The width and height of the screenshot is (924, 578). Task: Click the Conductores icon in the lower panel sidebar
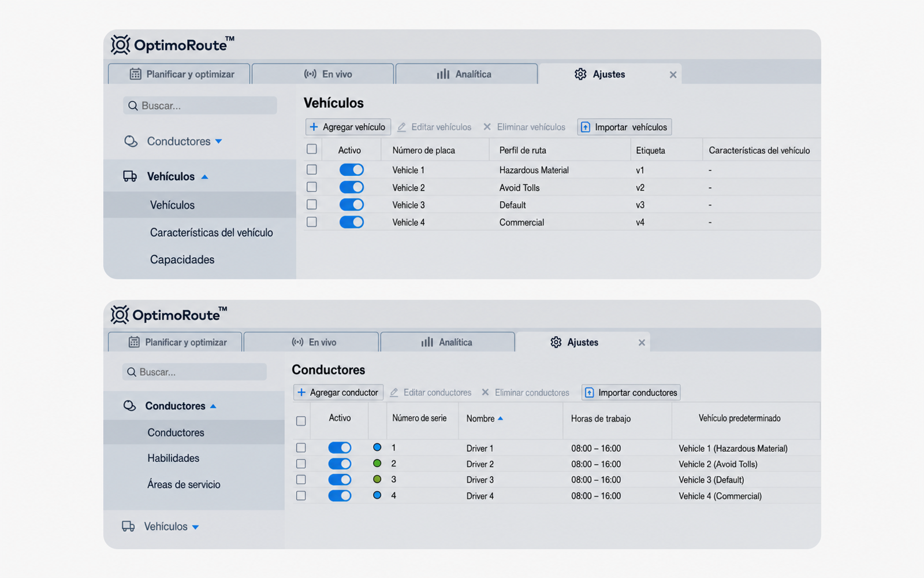pyautogui.click(x=130, y=406)
